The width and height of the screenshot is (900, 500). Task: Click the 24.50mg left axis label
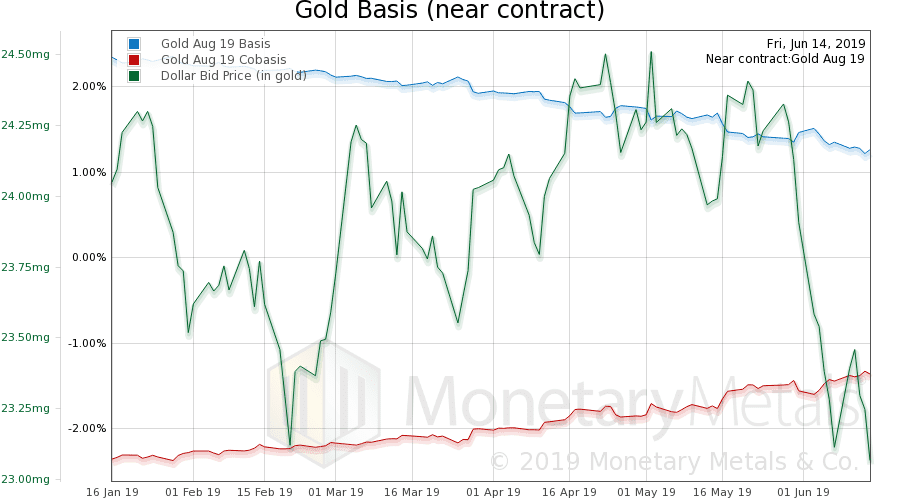25,54
